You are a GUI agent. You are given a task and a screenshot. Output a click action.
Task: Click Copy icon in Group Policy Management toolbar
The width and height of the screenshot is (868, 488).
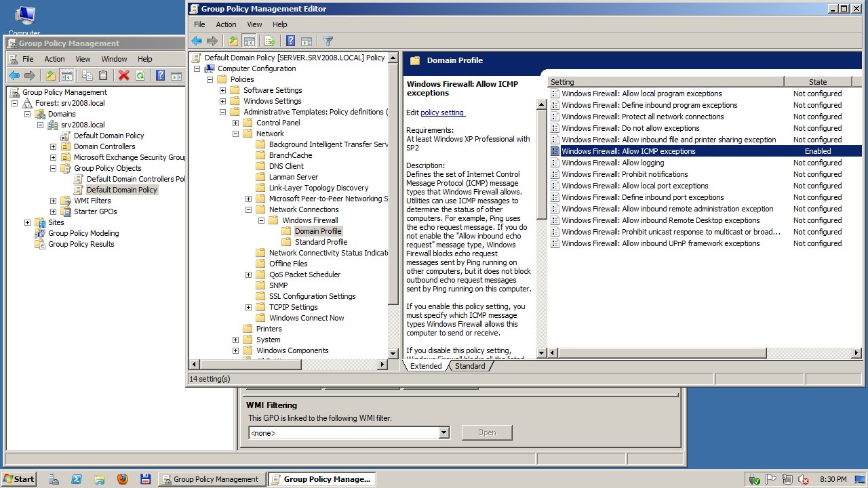pyautogui.click(x=87, y=75)
